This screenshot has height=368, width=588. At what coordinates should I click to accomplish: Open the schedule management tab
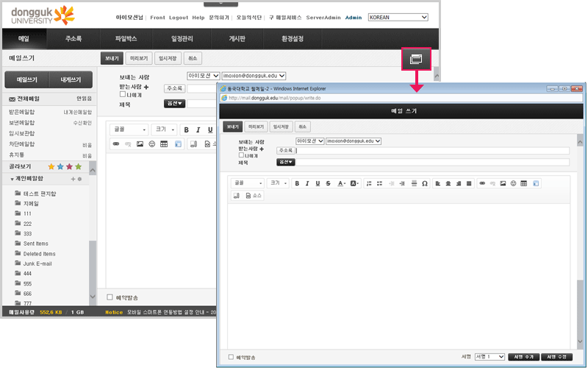[x=182, y=39]
